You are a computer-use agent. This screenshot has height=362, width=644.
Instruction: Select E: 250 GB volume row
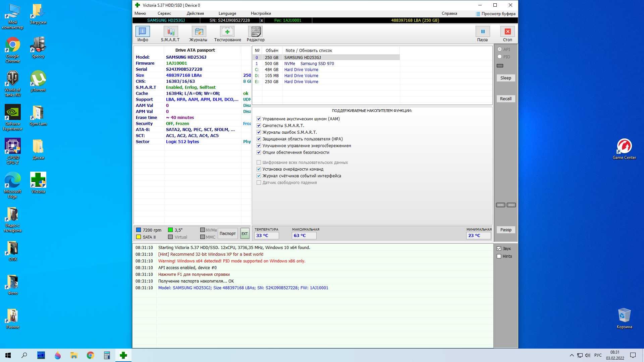click(x=326, y=82)
